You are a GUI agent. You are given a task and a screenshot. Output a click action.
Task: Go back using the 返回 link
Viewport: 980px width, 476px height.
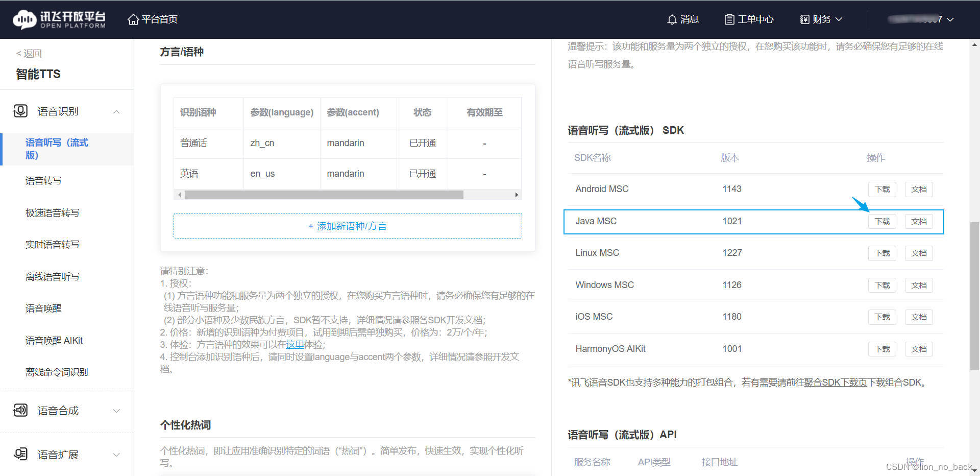(29, 54)
